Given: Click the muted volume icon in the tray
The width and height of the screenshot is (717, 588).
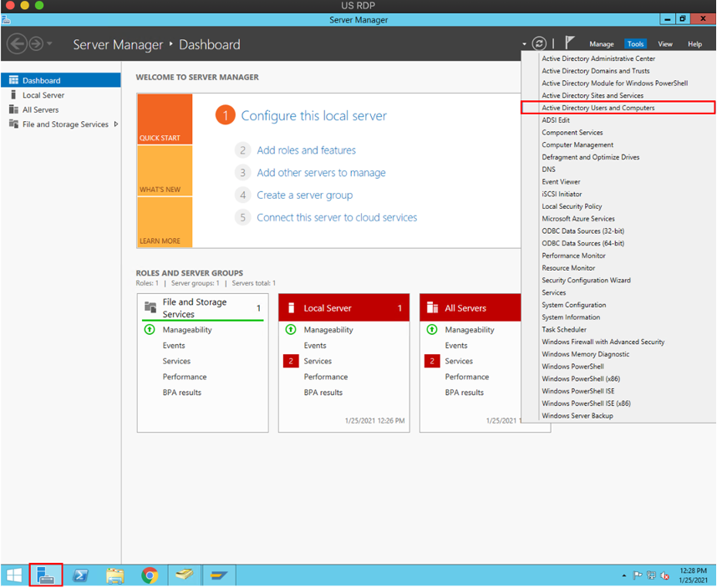Looking at the screenshot, I should click(665, 575).
